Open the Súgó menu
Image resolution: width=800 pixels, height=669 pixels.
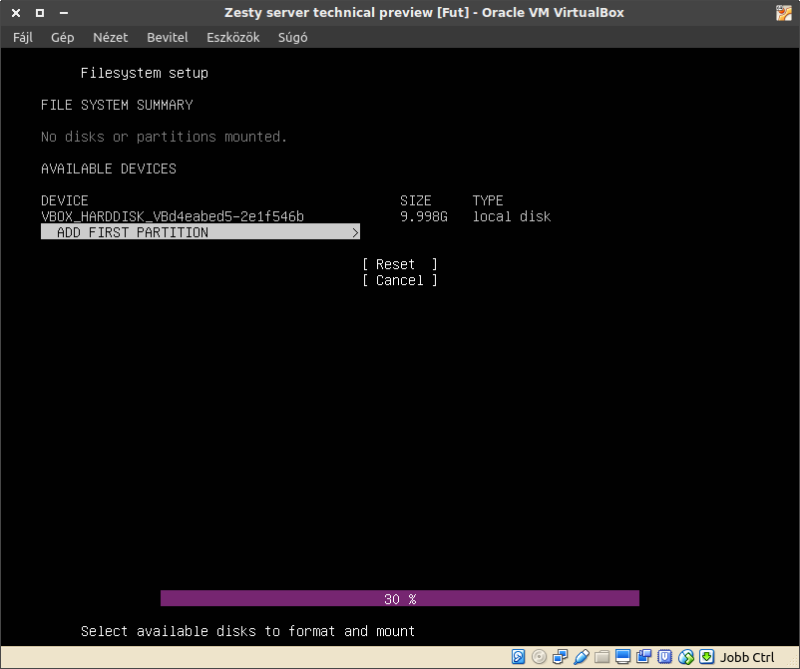tap(292, 37)
